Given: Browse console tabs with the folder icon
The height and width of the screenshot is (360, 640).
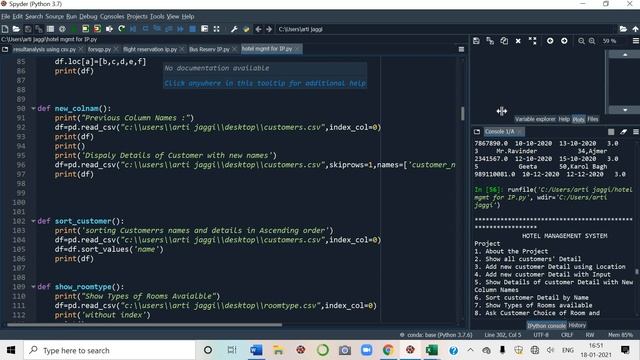Looking at the screenshot, I should (477, 131).
